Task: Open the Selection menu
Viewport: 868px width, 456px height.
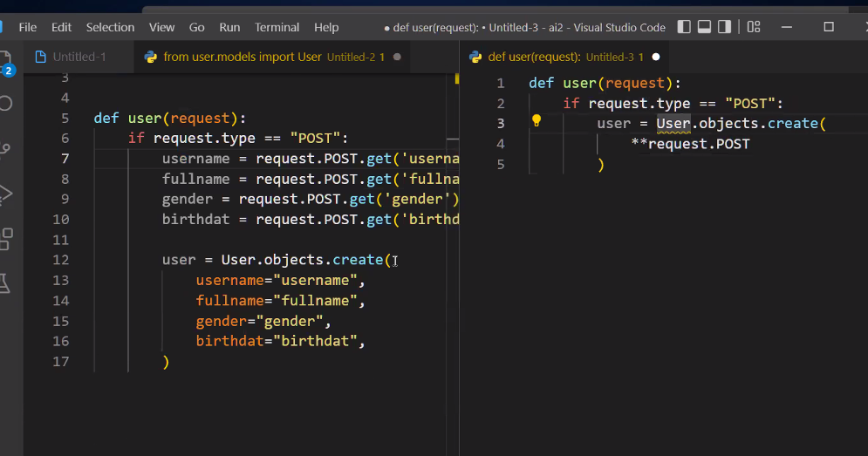Action: point(110,27)
